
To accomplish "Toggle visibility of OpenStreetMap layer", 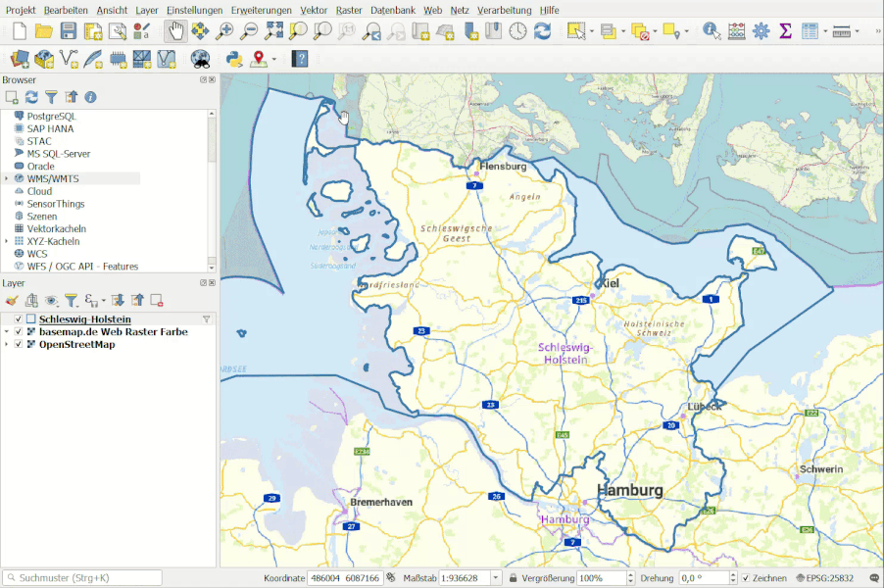I will 19,345.
